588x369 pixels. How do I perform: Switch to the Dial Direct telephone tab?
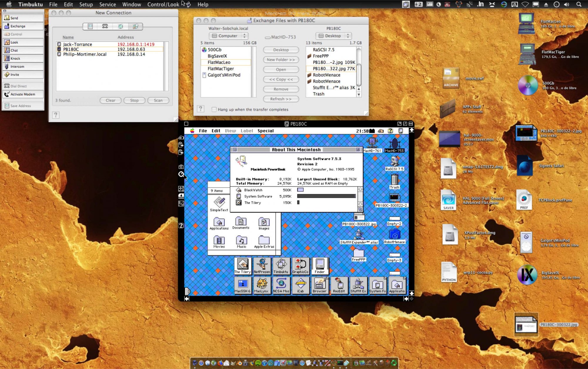(105, 26)
